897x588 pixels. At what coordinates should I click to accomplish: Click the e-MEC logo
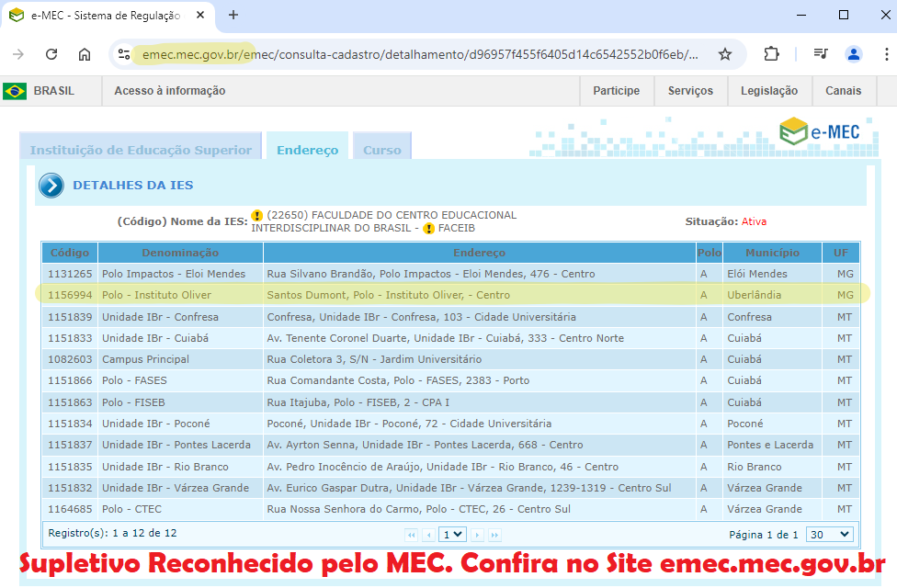819,131
